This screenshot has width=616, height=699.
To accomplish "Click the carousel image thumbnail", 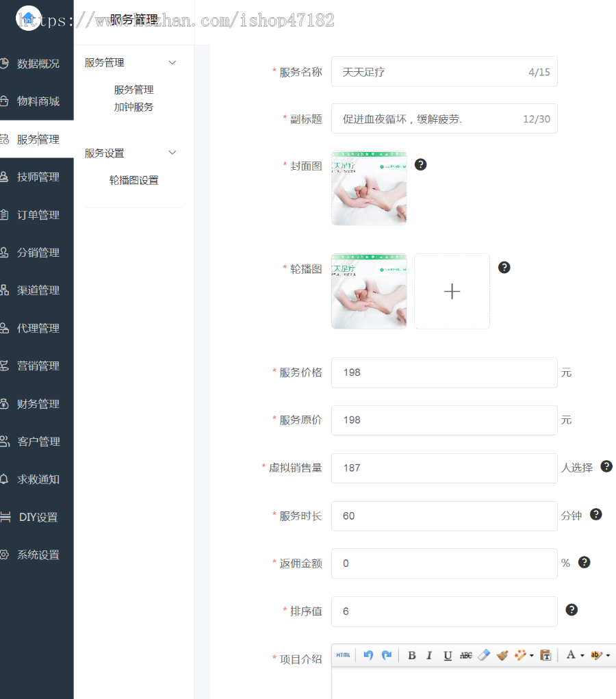I will [x=369, y=291].
